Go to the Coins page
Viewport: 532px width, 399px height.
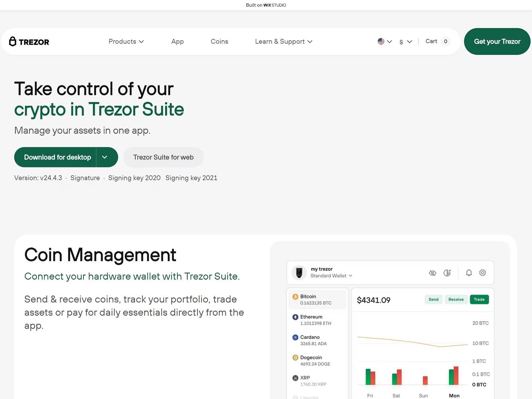tap(219, 42)
